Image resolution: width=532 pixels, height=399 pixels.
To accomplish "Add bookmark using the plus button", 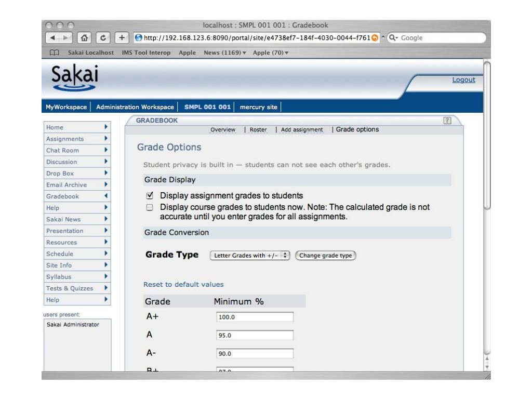I will (122, 37).
